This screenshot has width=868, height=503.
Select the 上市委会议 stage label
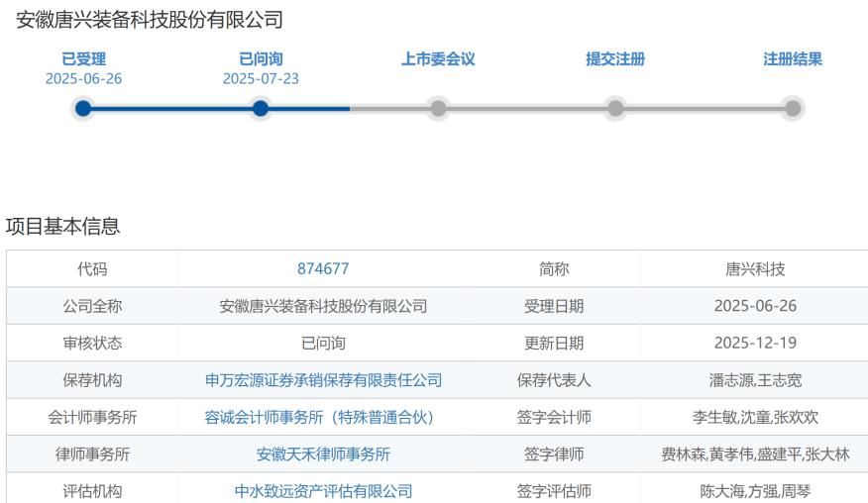click(x=438, y=59)
